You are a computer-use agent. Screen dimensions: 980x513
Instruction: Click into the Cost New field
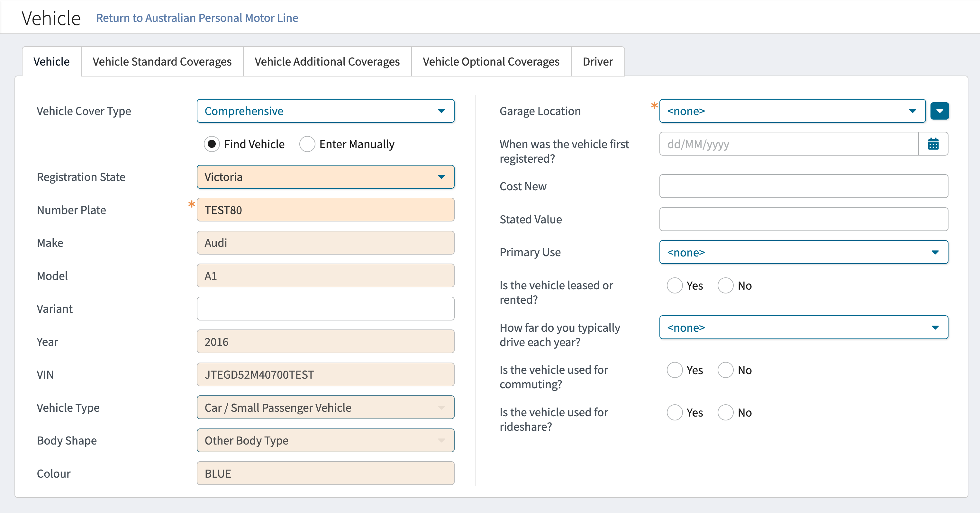tap(803, 186)
